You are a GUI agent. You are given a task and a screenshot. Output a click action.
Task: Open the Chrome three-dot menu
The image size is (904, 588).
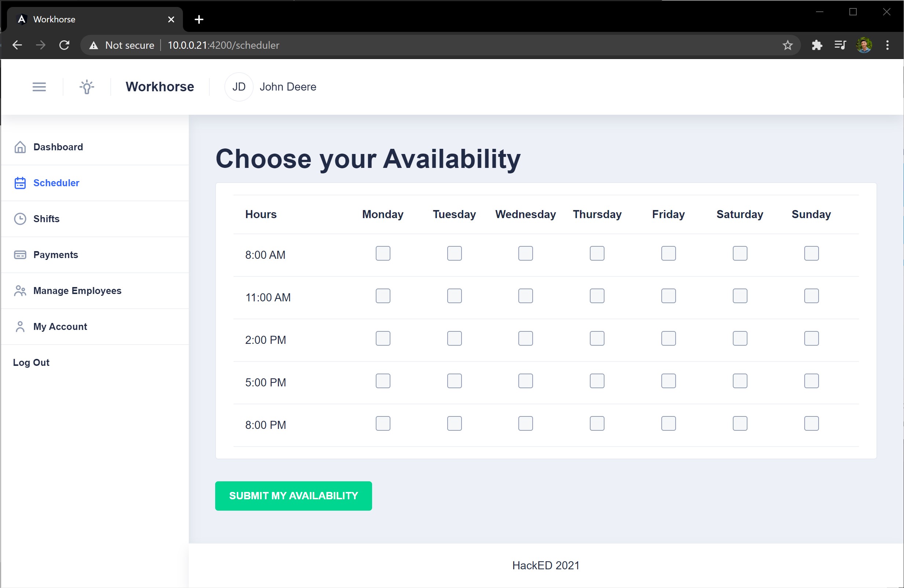tap(887, 45)
